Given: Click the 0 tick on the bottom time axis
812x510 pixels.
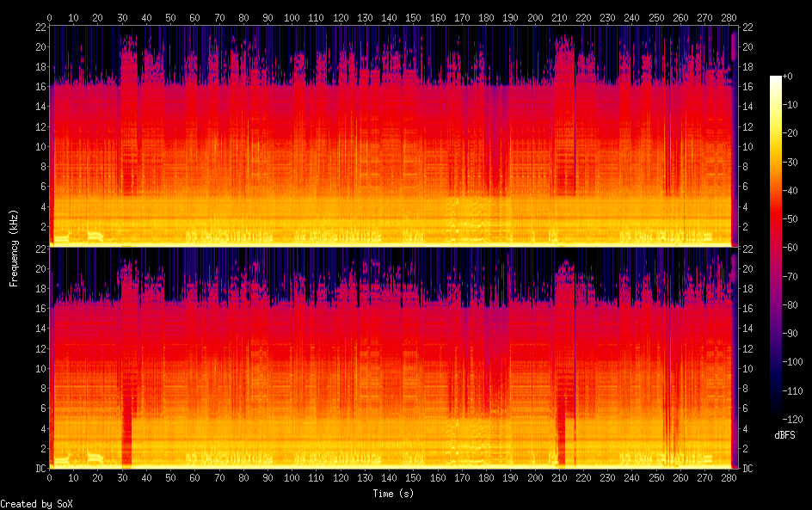Looking at the screenshot, I should tap(50, 478).
